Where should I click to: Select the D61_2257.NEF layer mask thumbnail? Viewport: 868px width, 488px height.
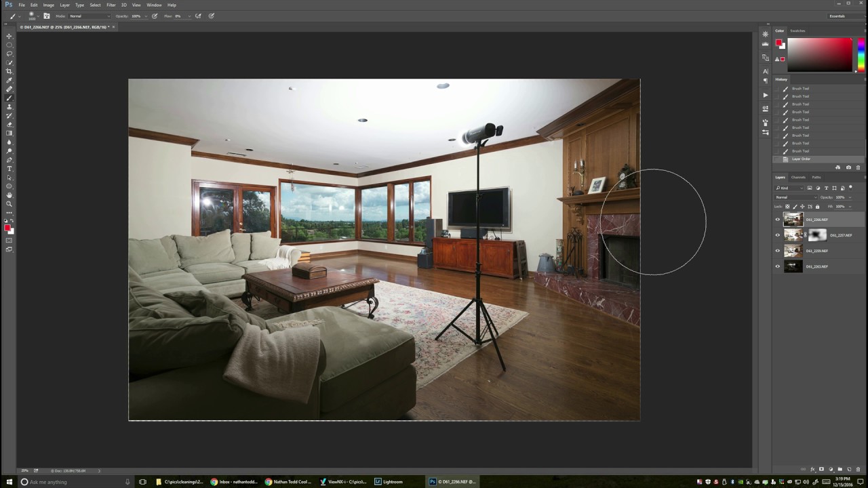817,235
